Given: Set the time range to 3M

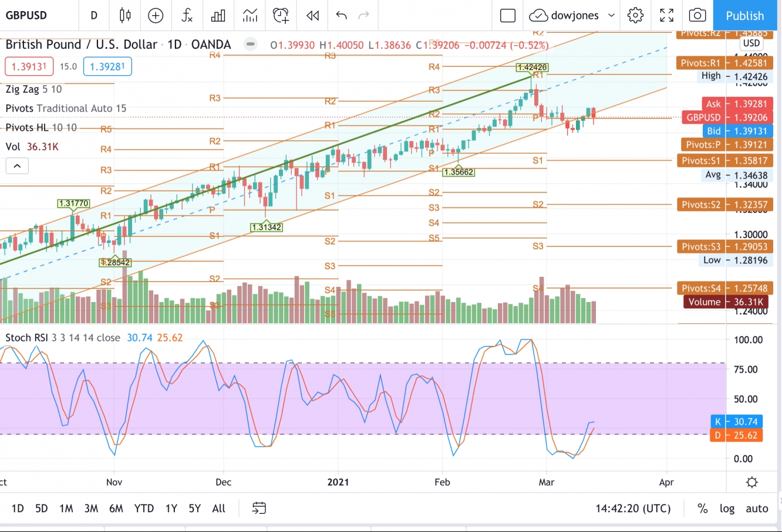Looking at the screenshot, I should coord(91,509).
